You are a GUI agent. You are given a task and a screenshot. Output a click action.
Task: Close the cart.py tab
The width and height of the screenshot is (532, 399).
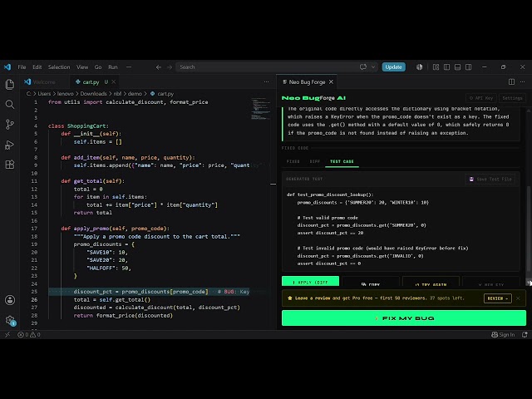[x=114, y=81]
